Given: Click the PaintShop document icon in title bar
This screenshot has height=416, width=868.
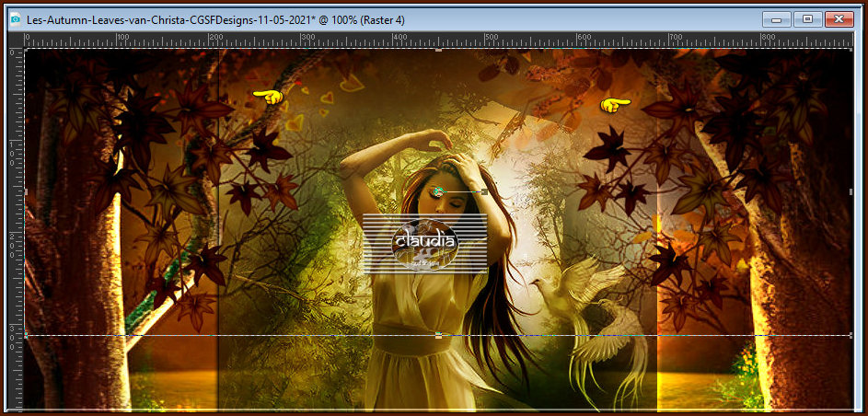Looking at the screenshot, I should coord(16,20).
